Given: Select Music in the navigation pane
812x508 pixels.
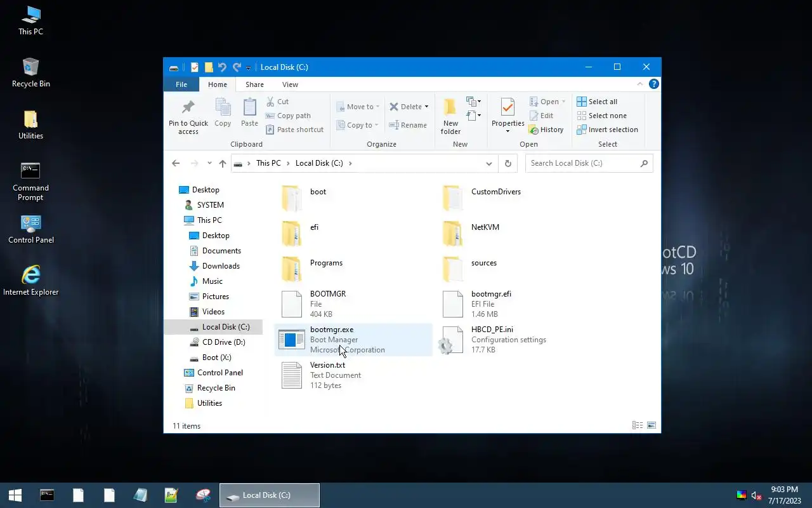Looking at the screenshot, I should tap(206, 281).
